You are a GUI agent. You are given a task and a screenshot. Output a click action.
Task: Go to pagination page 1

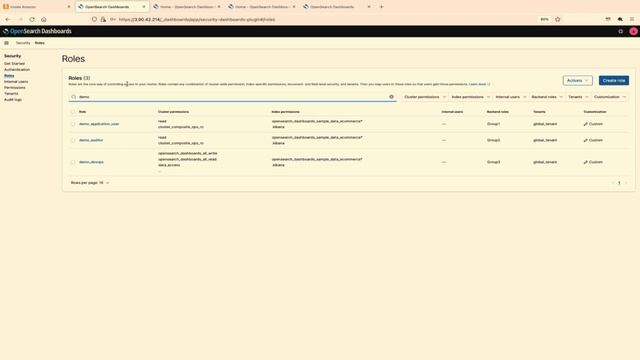pyautogui.click(x=619, y=183)
